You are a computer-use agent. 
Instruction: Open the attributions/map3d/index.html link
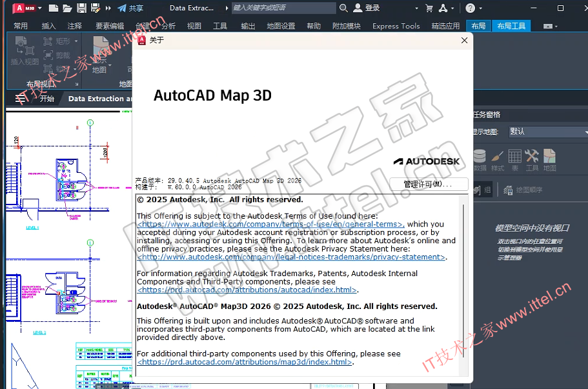coord(245,362)
